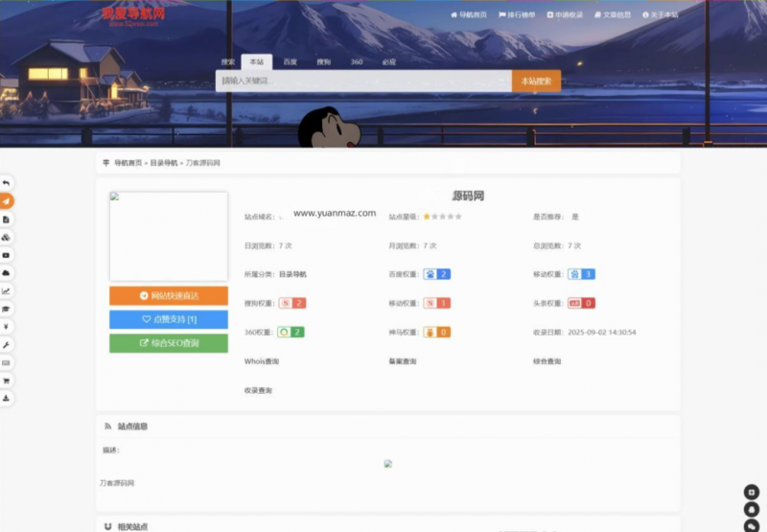Viewport: 767px width, 532px height.
Task: Click the shopping cart sidebar icon
Action: point(6,381)
